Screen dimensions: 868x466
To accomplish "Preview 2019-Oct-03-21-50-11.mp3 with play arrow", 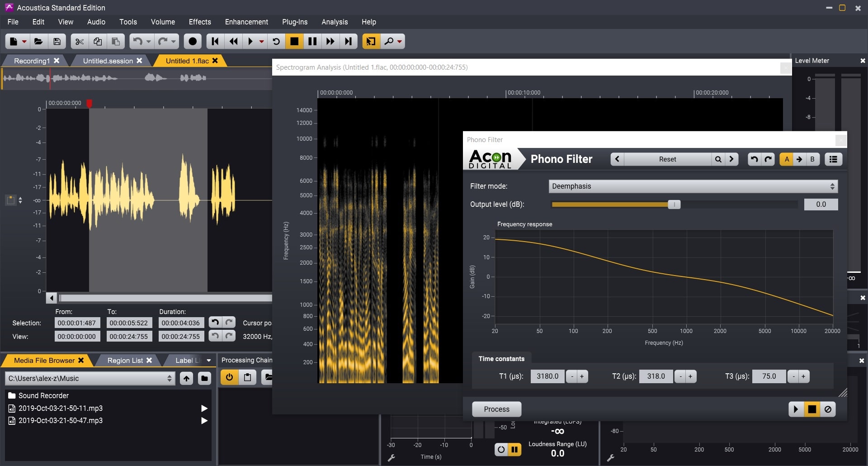I will click(204, 409).
